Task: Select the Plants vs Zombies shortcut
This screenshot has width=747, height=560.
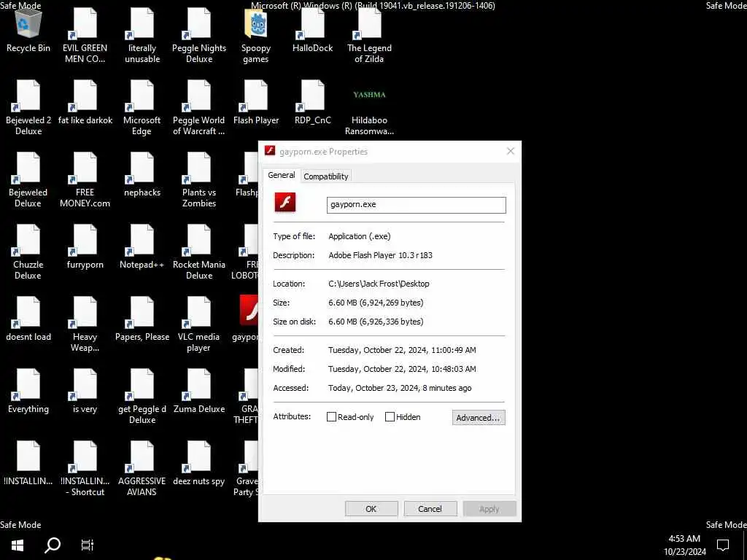Action: point(199,181)
